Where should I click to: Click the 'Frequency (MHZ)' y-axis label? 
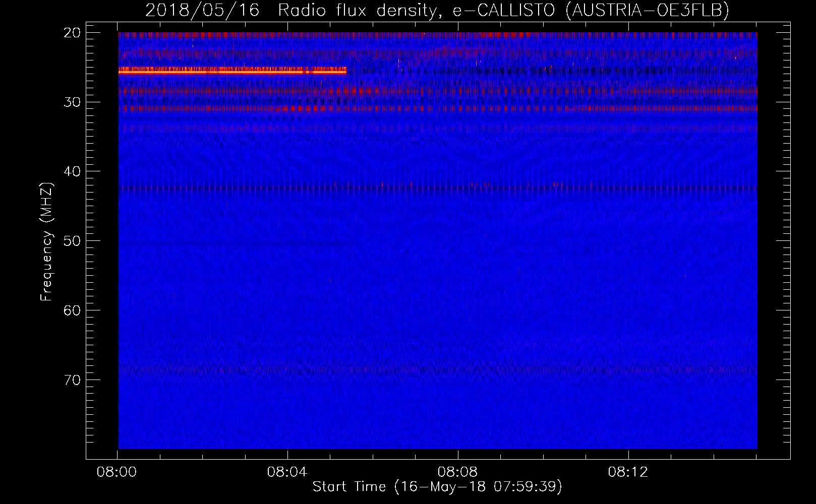click(46, 241)
